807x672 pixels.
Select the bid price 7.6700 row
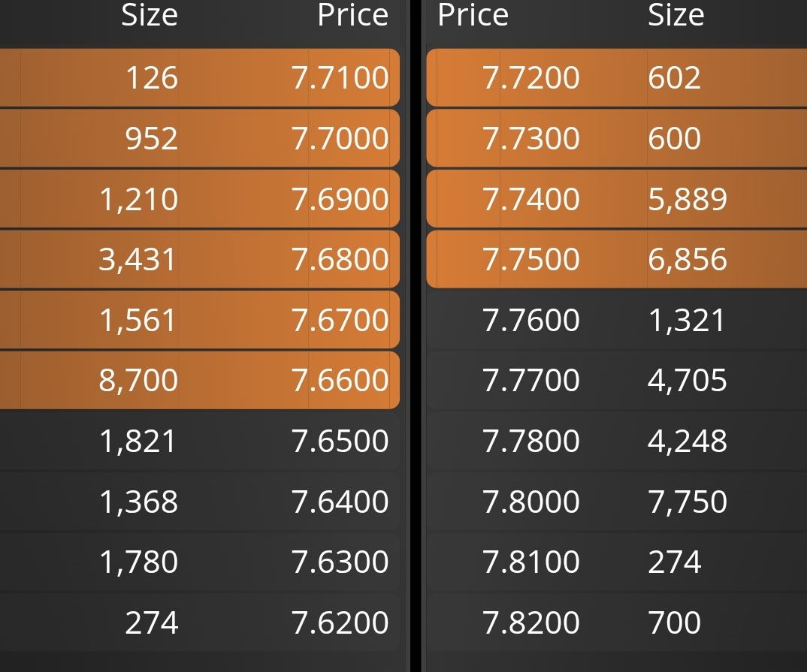200,320
